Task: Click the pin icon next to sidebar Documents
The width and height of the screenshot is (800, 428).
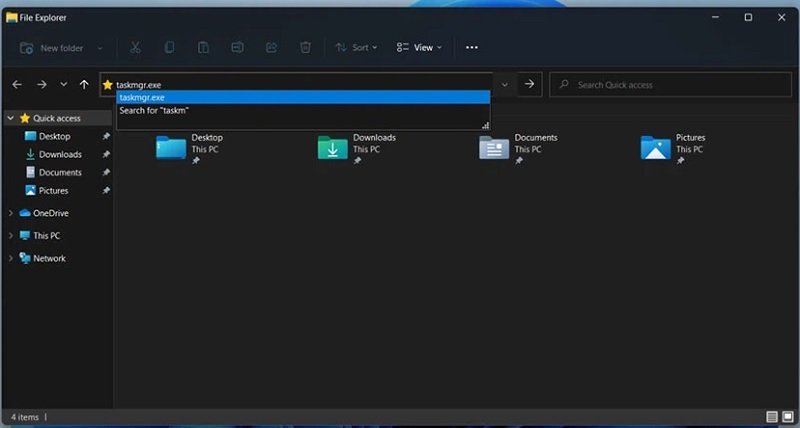Action: point(106,172)
